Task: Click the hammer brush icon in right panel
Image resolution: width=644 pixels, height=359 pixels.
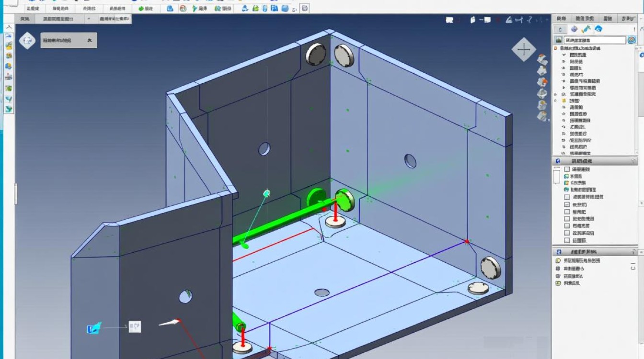Action: [586, 29]
